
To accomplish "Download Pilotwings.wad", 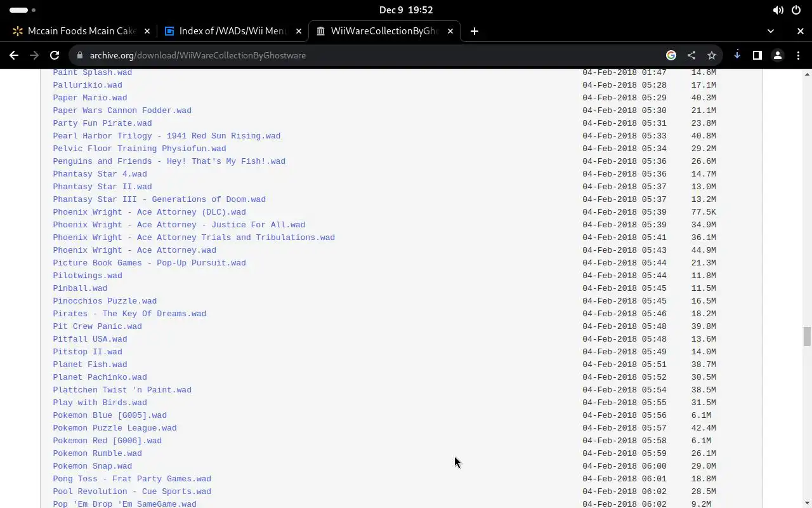I will pyautogui.click(x=88, y=276).
